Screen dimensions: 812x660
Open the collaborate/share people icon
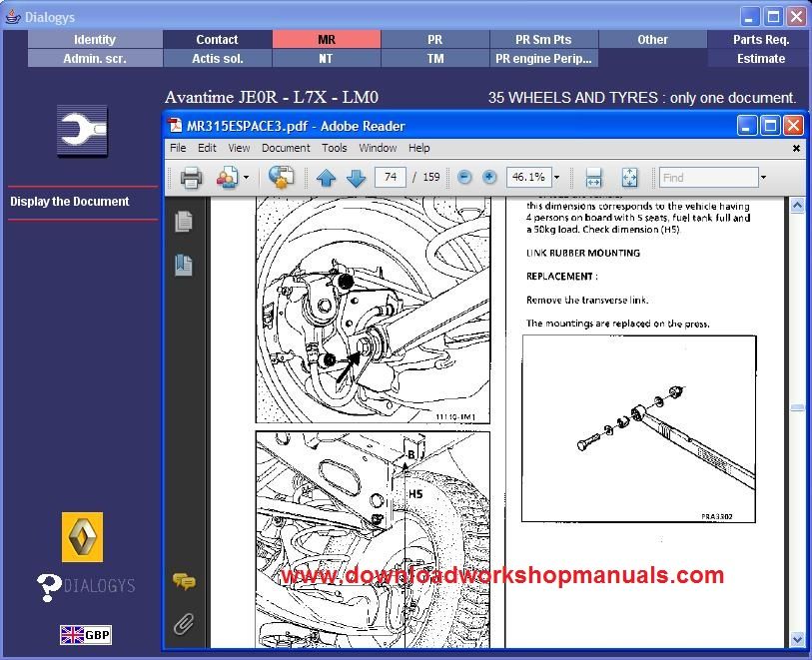(x=228, y=178)
